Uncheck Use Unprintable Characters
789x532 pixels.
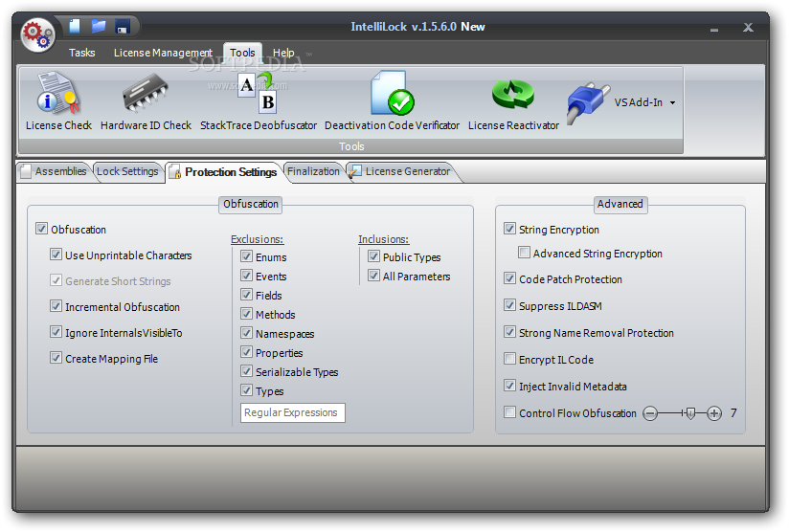point(56,255)
